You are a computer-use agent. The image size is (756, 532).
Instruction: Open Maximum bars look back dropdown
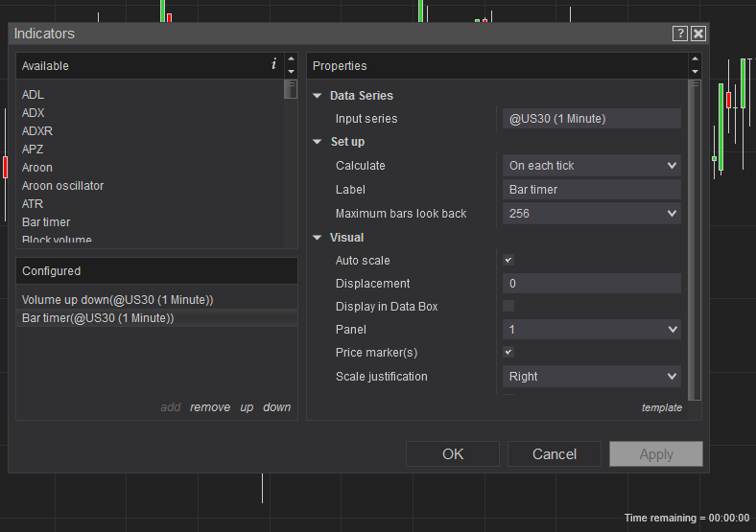tap(592, 214)
